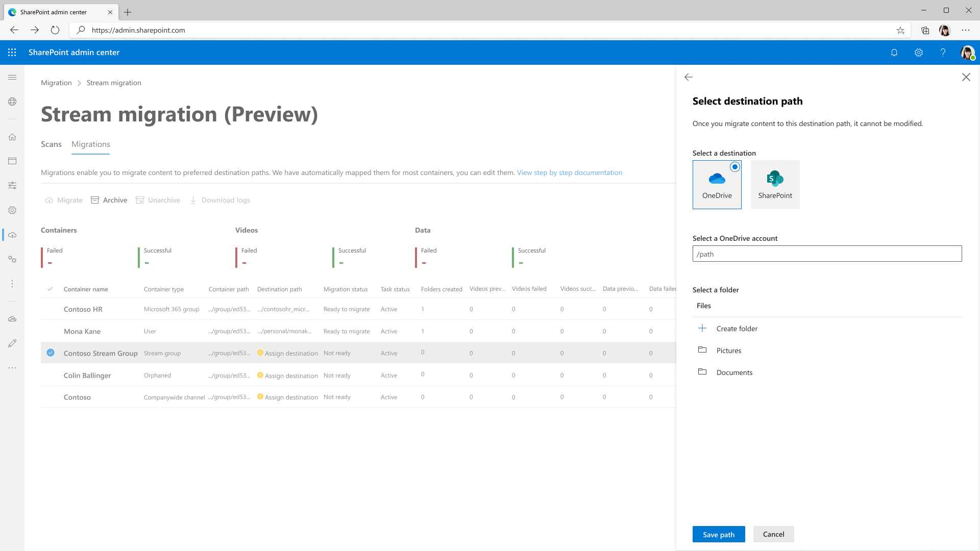Click the Cancel button in destination panel
This screenshot has width=980, height=551.
[x=773, y=534]
